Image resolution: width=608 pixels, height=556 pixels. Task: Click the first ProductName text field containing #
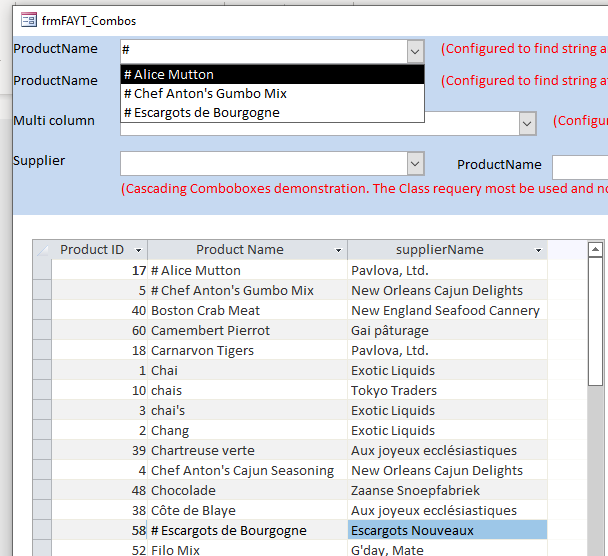[x=264, y=51]
